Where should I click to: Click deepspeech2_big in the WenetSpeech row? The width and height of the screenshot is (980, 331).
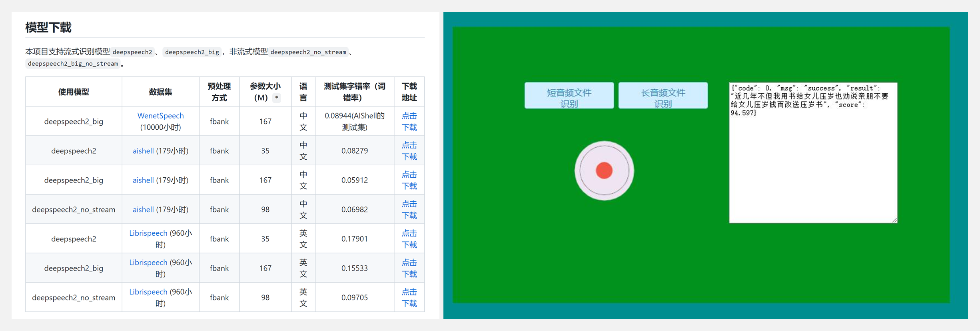point(74,122)
